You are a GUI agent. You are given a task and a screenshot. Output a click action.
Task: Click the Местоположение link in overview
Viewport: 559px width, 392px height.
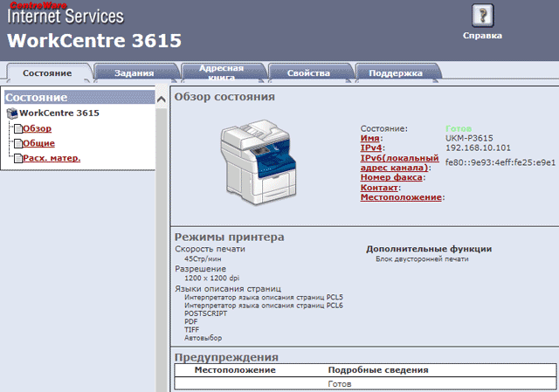(x=401, y=197)
